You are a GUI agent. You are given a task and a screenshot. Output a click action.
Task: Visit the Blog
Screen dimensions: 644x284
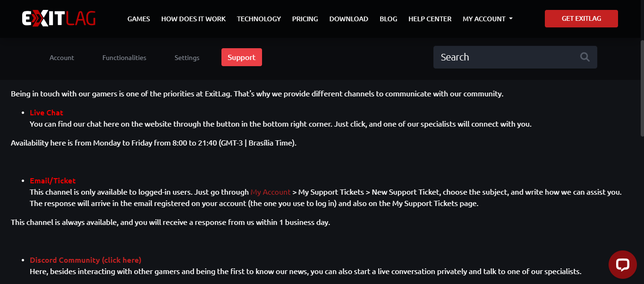point(388,19)
